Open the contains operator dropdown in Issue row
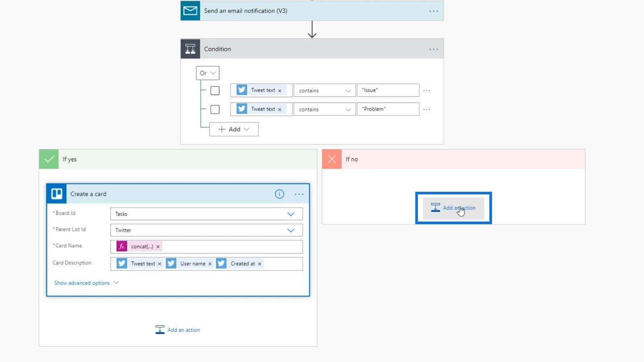The height and width of the screenshot is (362, 644). (324, 90)
